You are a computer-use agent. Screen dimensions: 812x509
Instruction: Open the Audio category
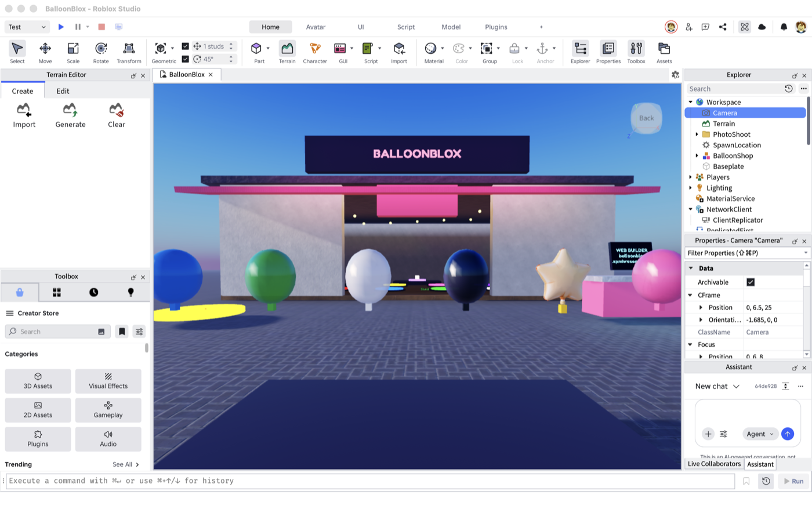(108, 439)
